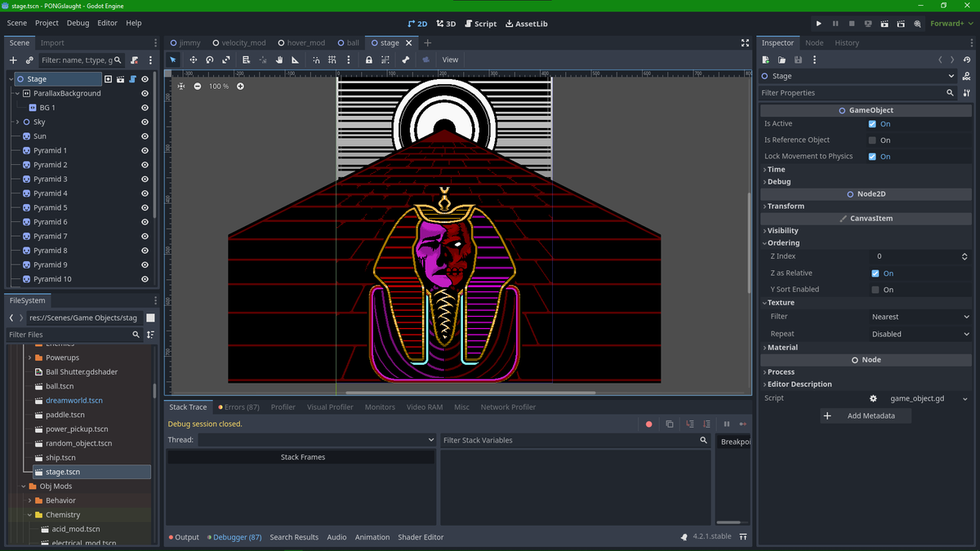Viewport: 980px width, 551px height.
Task: Click the attach-script icon next to Stage node
Action: coord(131,78)
